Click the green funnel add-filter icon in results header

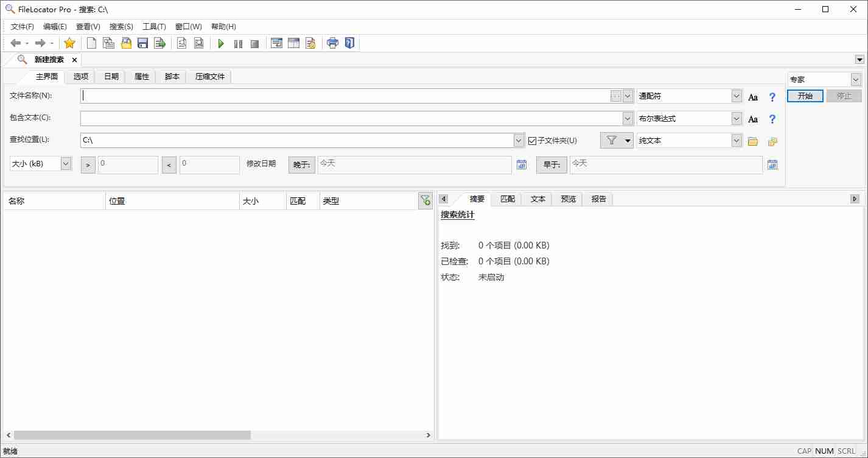425,200
